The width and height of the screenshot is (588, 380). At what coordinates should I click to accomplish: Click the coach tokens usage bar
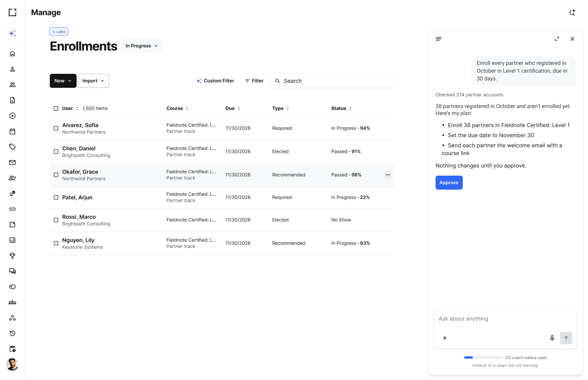[483, 357]
